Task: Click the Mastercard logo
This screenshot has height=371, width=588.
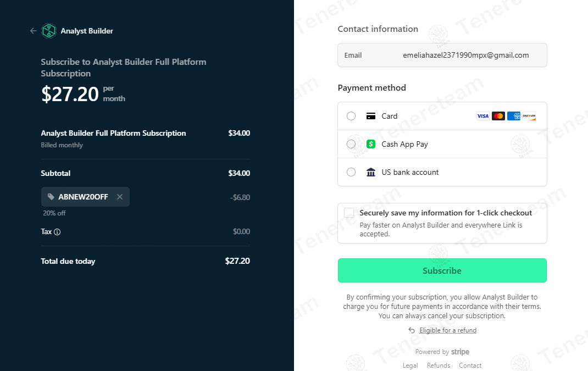Action: [x=498, y=116]
